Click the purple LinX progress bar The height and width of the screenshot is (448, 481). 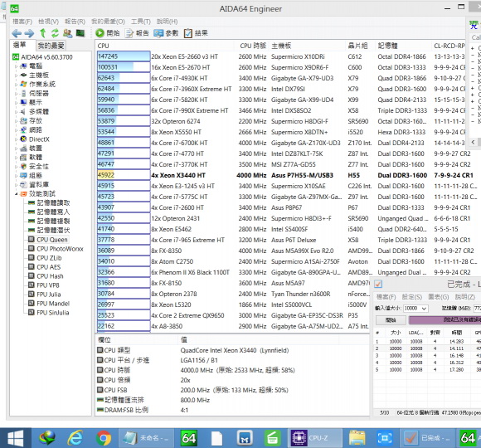pyautogui.click(x=445, y=320)
